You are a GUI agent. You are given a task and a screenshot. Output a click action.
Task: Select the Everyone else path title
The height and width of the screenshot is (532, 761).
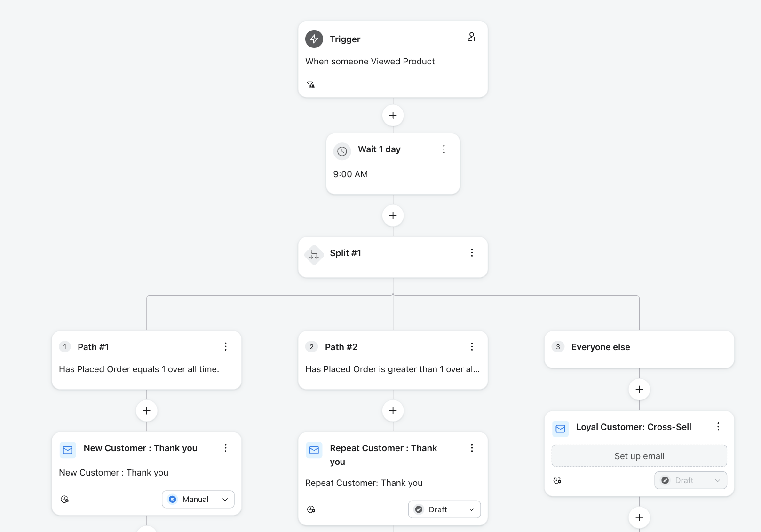601,347
